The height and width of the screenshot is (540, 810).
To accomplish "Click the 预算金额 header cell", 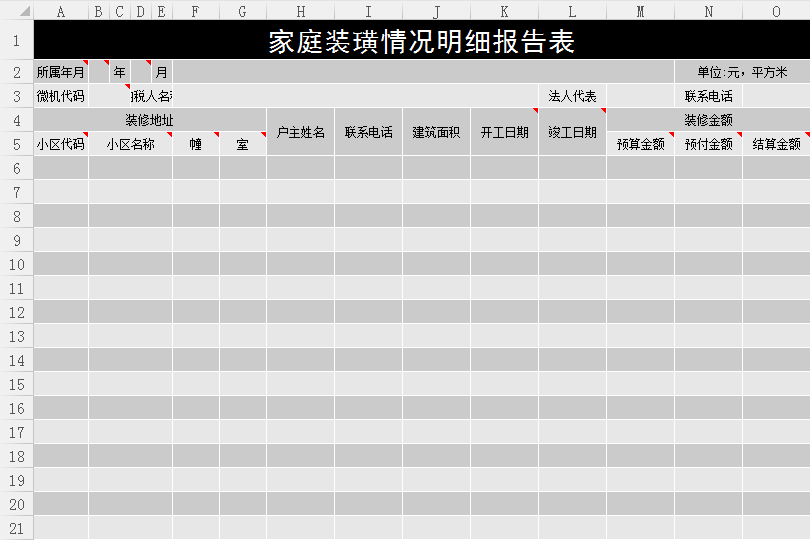I will coord(640,144).
